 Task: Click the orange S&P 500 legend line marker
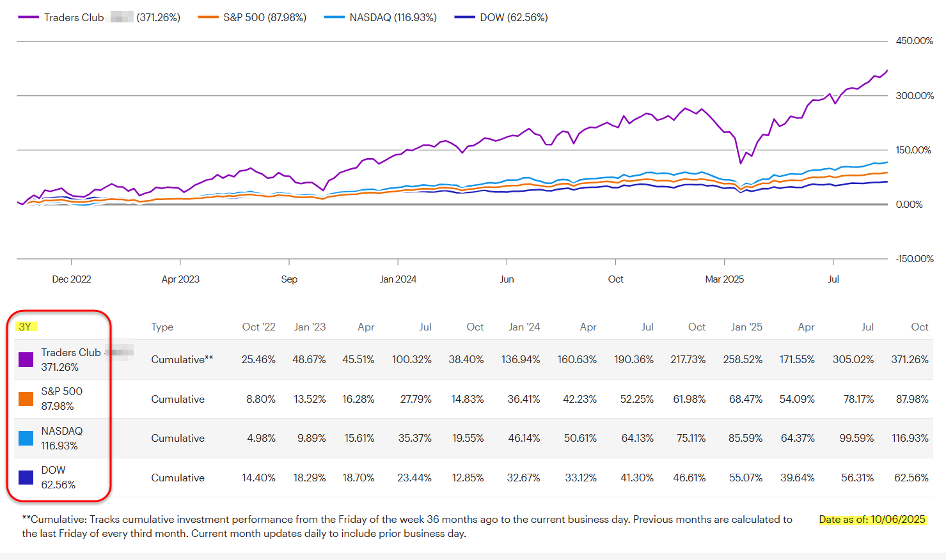[x=208, y=18]
